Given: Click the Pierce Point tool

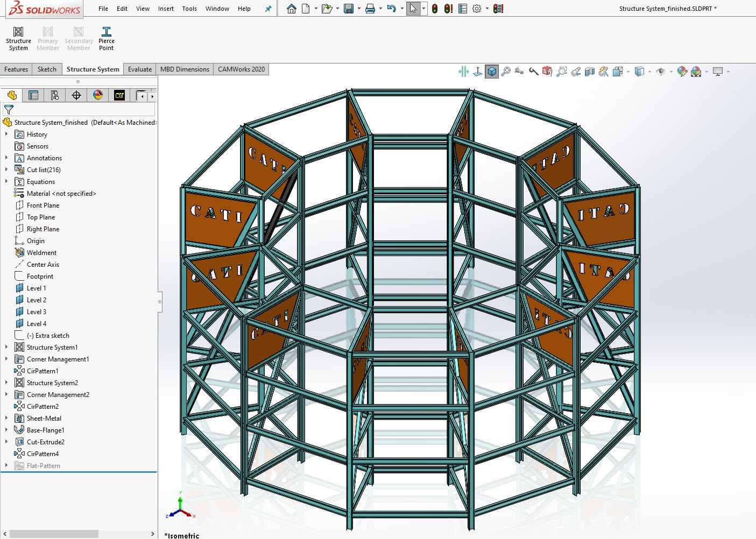Looking at the screenshot, I should pos(107,39).
